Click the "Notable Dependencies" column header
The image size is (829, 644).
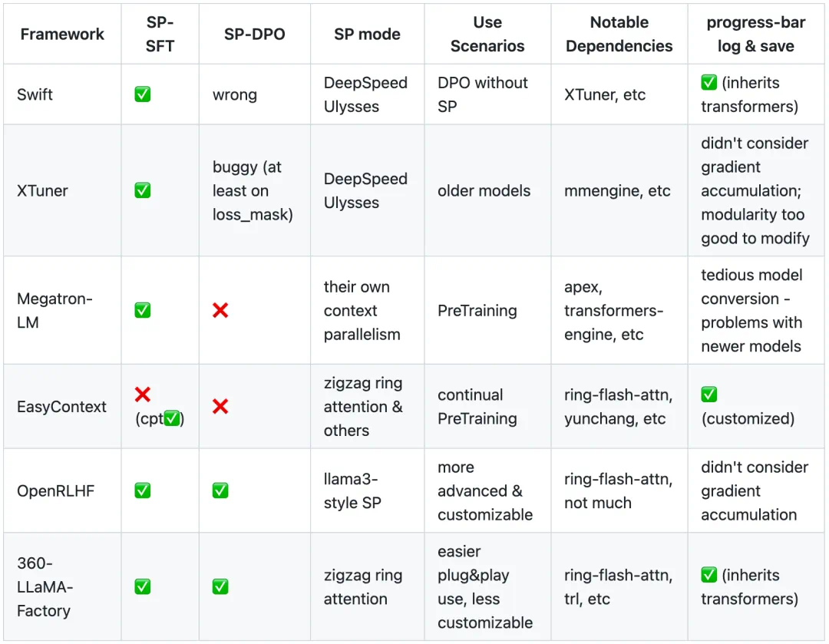(x=619, y=34)
